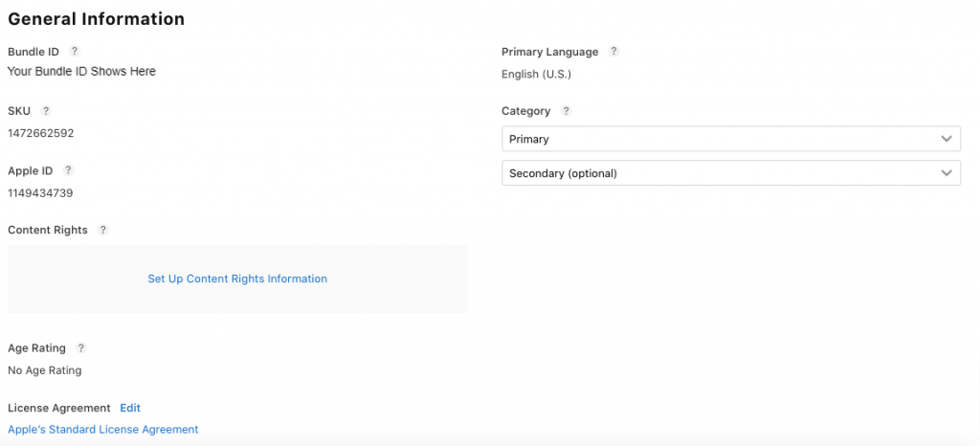
Task: Click the Age Rating help question mark
Action: pos(80,348)
